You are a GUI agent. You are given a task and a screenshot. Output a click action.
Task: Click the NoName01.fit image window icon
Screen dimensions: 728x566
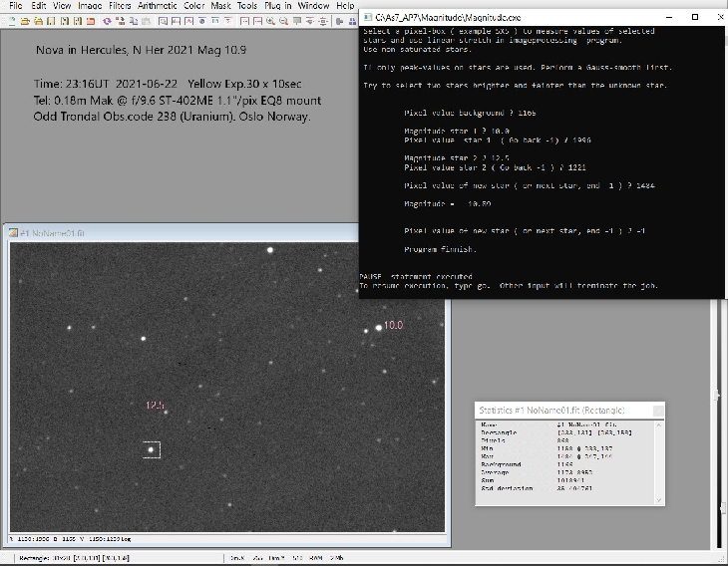click(14, 233)
